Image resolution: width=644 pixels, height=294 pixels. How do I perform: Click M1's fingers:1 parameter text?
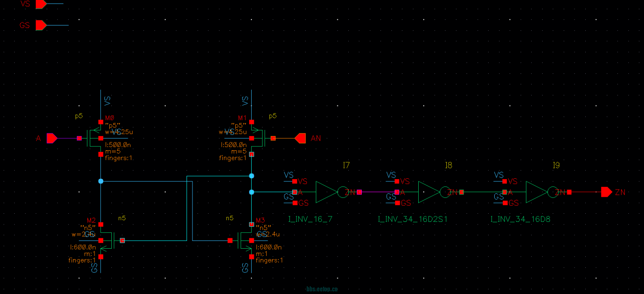point(233,158)
